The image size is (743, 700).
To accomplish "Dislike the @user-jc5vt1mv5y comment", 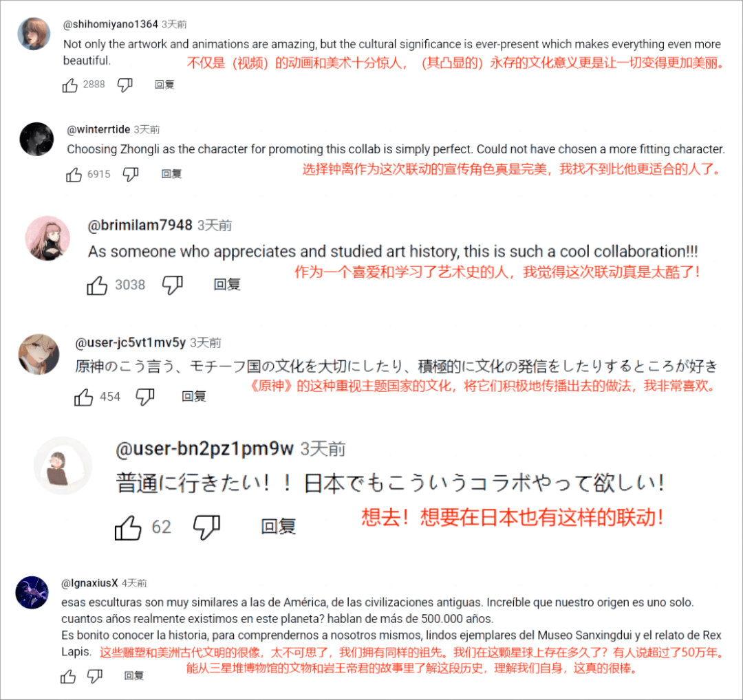I will point(145,397).
